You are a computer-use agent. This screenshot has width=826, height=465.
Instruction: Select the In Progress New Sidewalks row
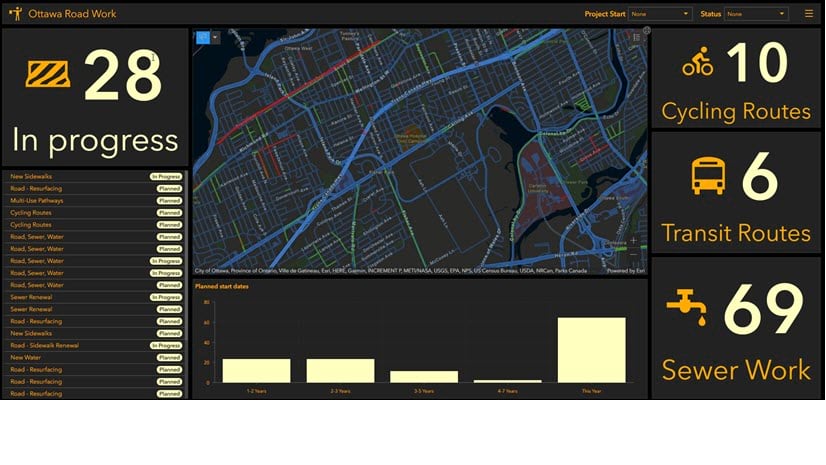point(95,176)
